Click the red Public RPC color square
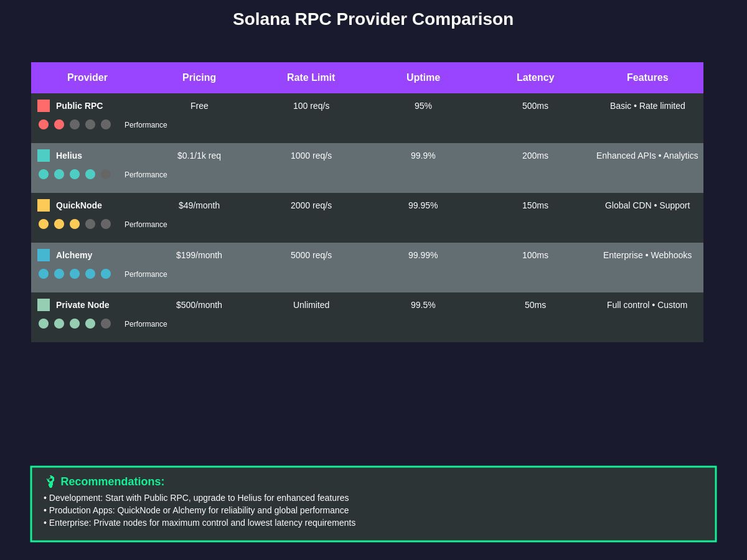This screenshot has width=747, height=560. 44,106
